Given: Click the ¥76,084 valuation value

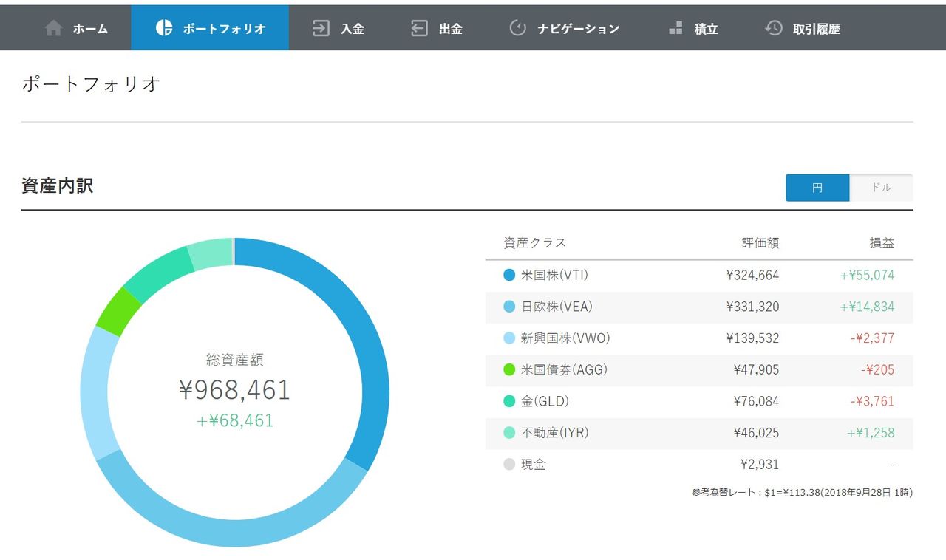Looking at the screenshot, I should click(x=756, y=401).
